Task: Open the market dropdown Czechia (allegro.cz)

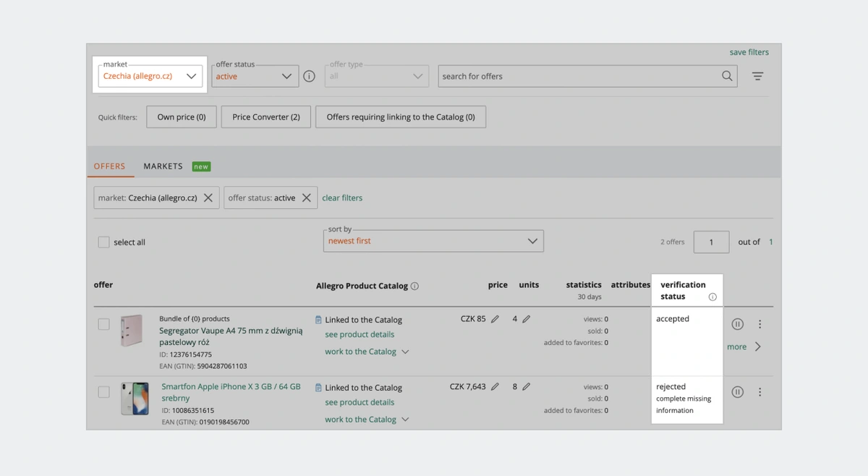Action: tap(150, 76)
